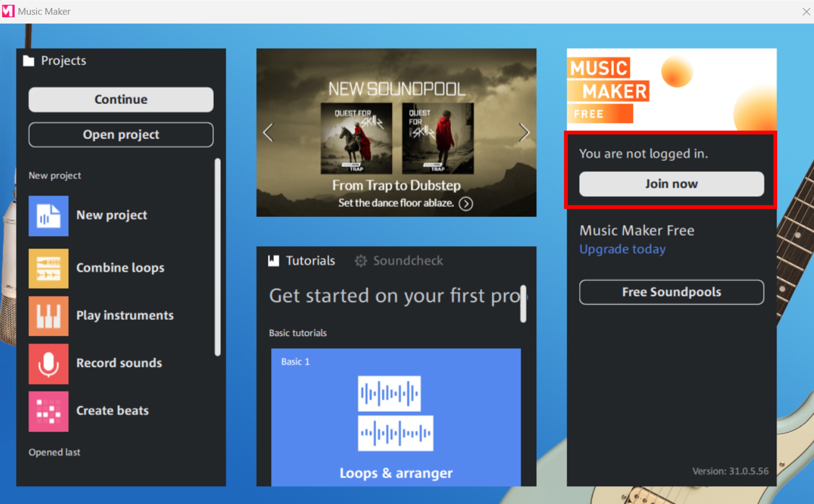Open Create beats using its pink grid icon
Viewport: 814px width, 504px height.
[48, 411]
